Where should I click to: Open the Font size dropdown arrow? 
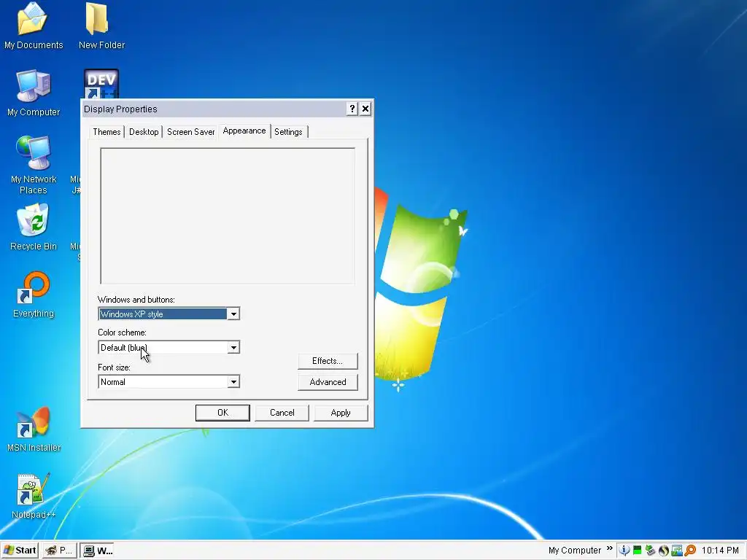point(233,382)
